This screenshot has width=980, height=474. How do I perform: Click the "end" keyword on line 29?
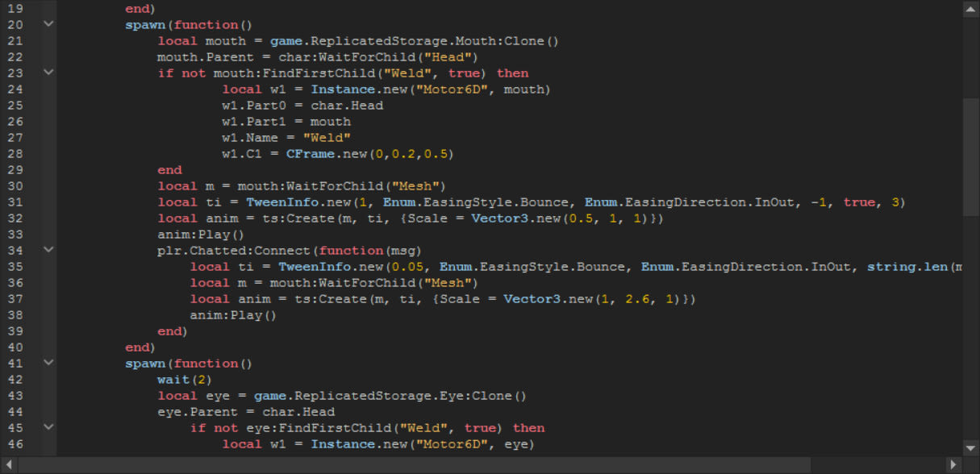(169, 169)
